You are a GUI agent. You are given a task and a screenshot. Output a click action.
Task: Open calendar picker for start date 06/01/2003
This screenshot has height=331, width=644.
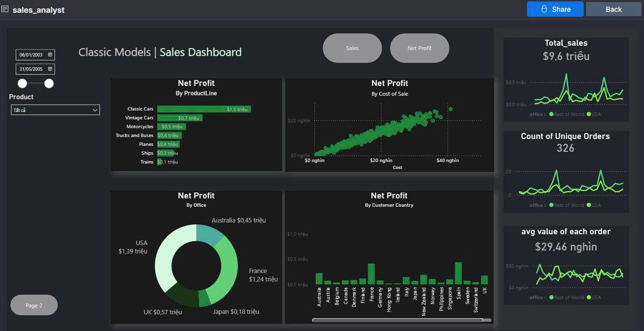click(50, 55)
